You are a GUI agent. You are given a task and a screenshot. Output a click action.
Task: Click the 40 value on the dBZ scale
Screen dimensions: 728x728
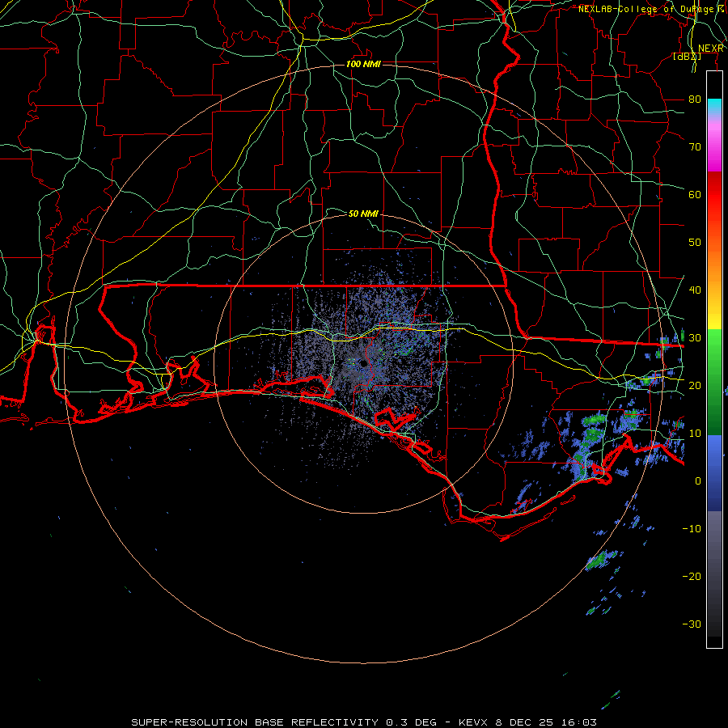[695, 290]
